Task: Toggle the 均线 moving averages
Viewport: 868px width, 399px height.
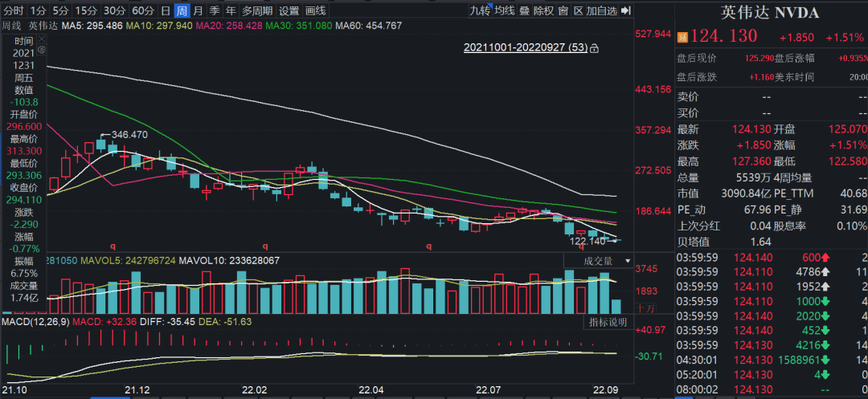Action: [x=505, y=10]
